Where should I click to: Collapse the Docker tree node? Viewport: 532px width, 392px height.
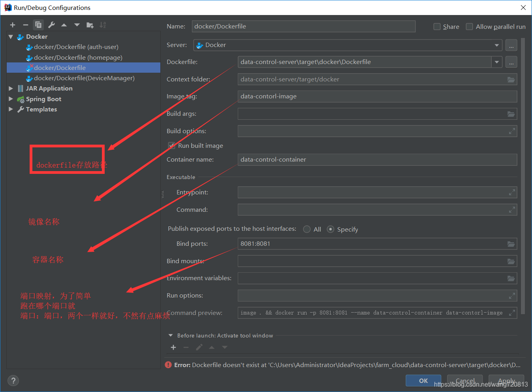(11, 37)
